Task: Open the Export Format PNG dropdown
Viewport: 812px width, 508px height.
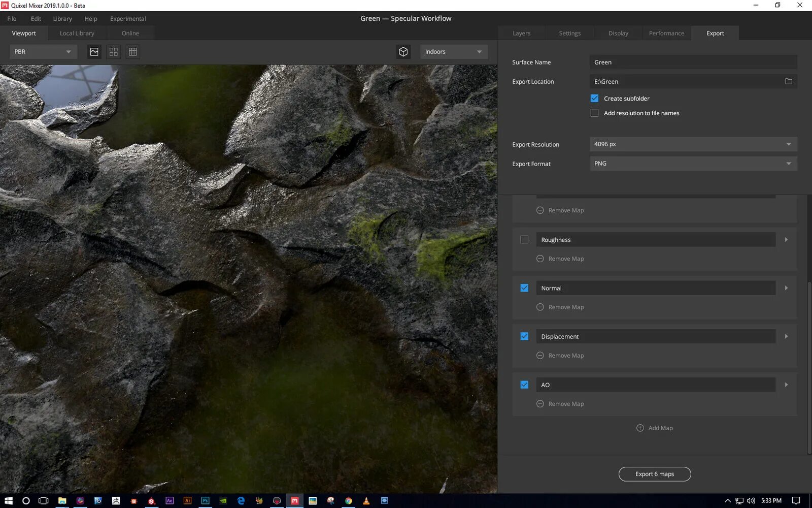Action: click(693, 164)
